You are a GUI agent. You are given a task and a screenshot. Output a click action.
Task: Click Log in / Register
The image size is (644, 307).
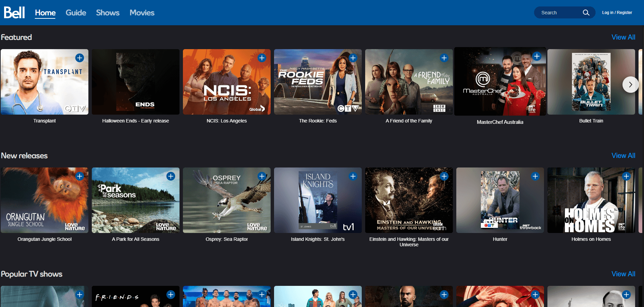click(x=617, y=12)
